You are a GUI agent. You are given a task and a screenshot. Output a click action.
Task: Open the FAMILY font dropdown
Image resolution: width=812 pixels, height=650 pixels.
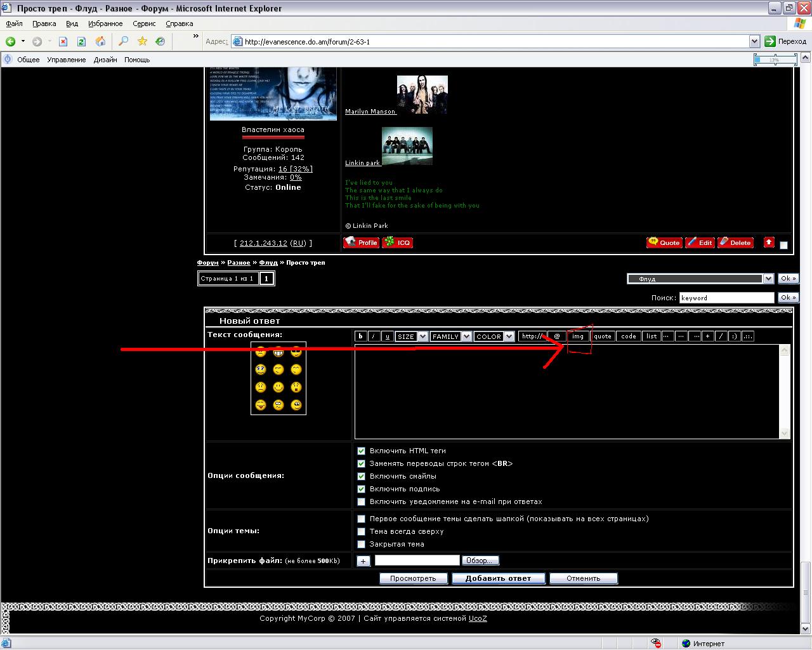coord(450,336)
